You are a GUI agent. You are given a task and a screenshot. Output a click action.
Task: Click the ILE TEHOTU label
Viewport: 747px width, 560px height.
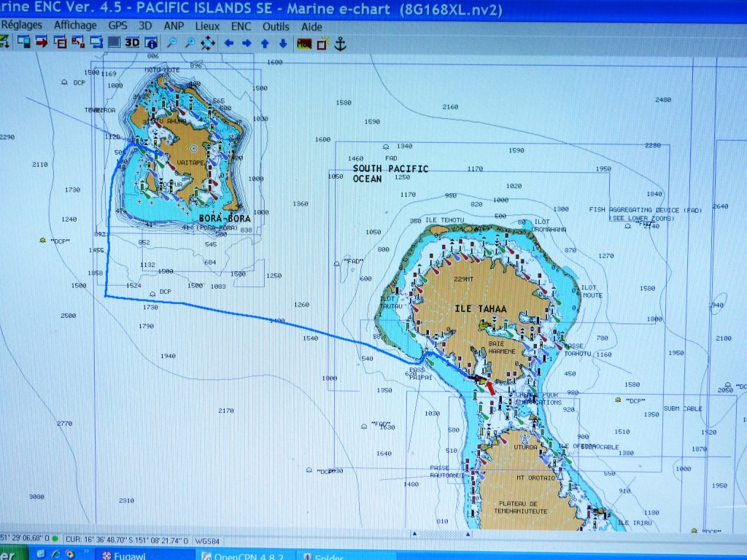tap(444, 220)
